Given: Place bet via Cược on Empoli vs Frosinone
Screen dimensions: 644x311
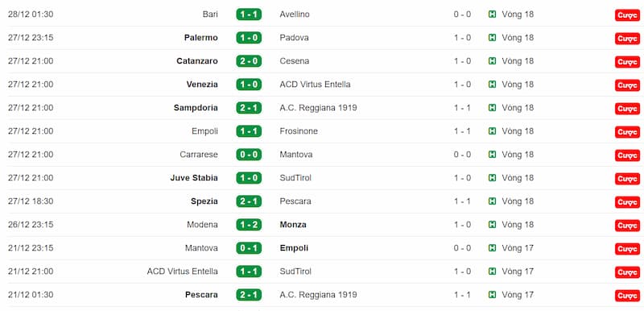Looking at the screenshot, I should [627, 132].
